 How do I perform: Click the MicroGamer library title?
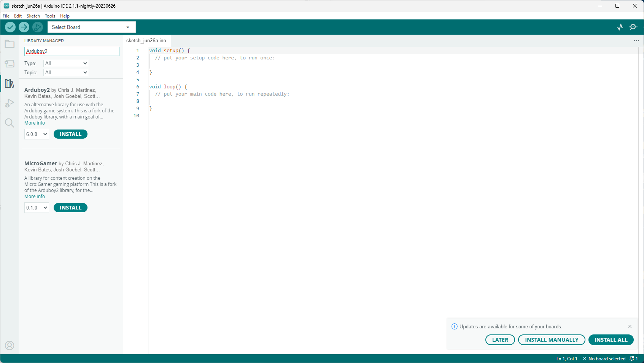click(41, 163)
